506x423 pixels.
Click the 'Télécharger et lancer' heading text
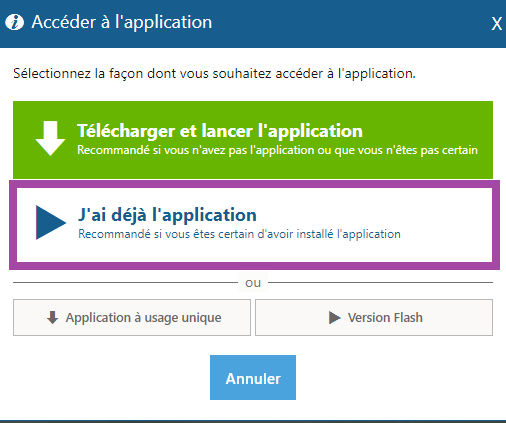[x=220, y=131]
